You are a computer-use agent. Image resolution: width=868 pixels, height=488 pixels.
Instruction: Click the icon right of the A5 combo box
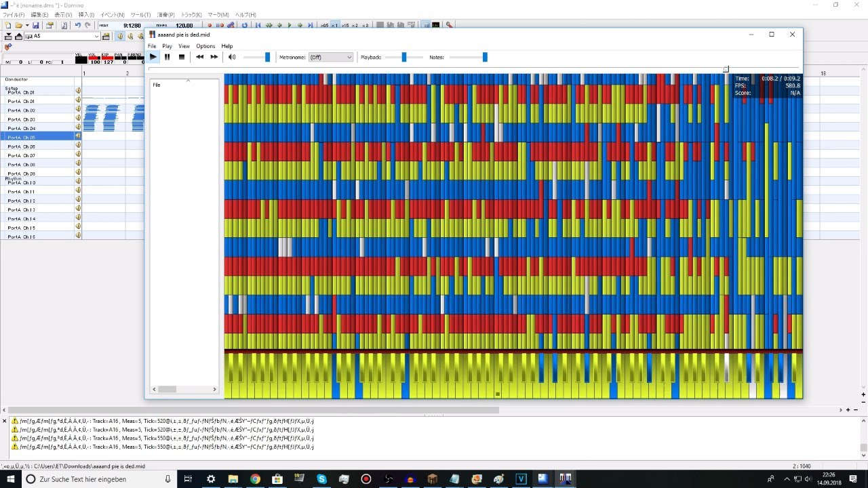pyautogui.click(x=106, y=36)
